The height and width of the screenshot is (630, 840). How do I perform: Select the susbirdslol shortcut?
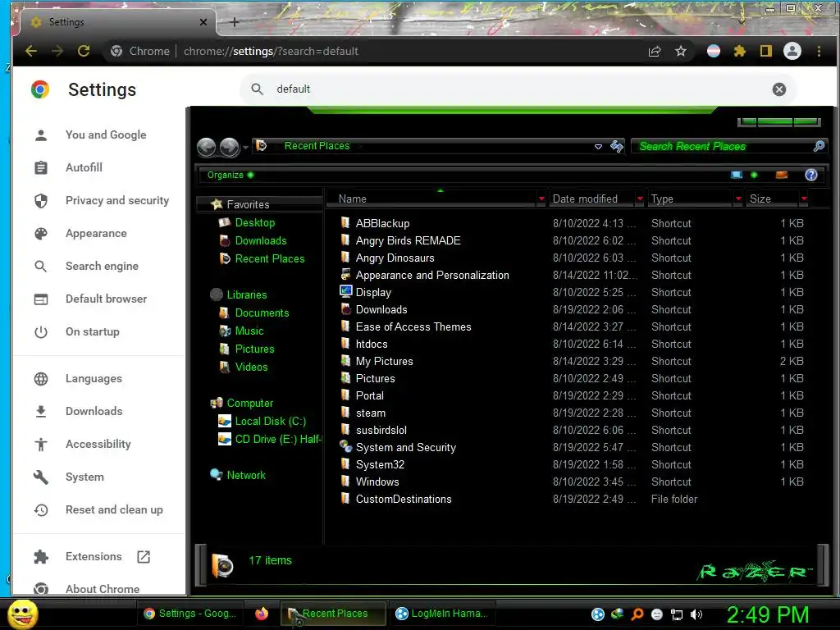[381, 430]
